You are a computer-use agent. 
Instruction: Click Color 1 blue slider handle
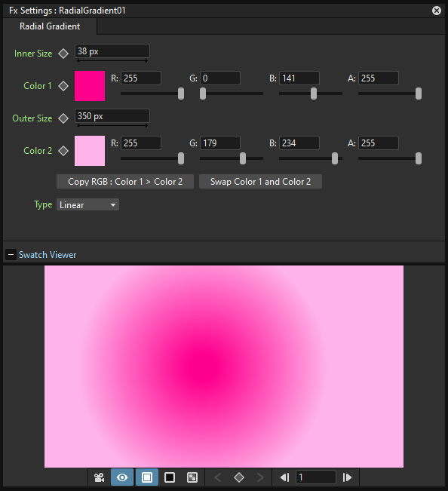click(x=314, y=94)
